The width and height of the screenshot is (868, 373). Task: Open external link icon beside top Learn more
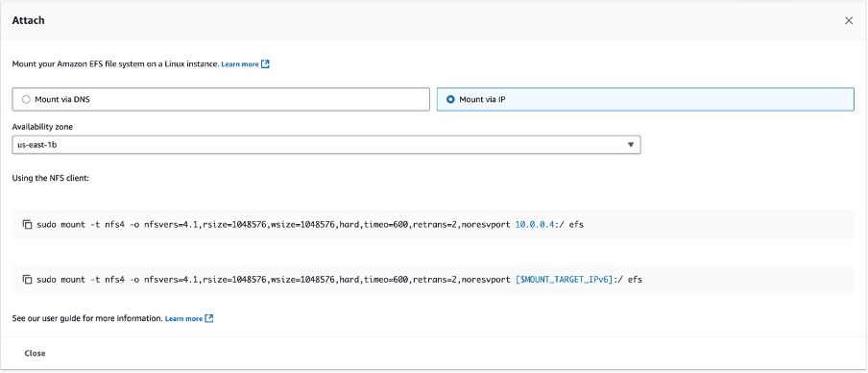(x=265, y=64)
